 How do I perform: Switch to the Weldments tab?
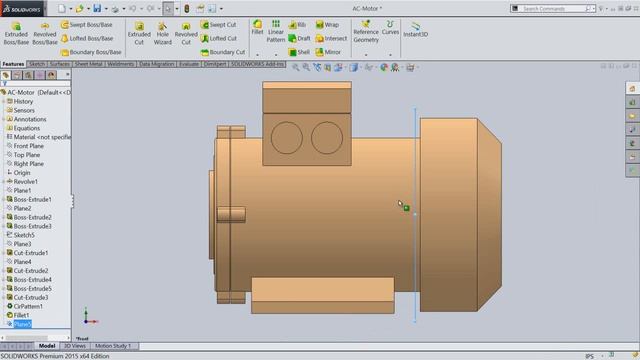[120, 64]
